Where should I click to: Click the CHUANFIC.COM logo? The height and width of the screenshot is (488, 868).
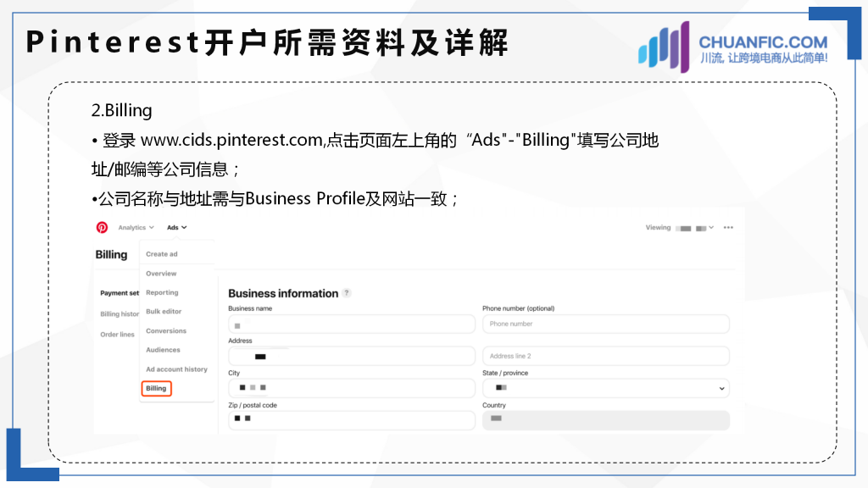pos(732,47)
